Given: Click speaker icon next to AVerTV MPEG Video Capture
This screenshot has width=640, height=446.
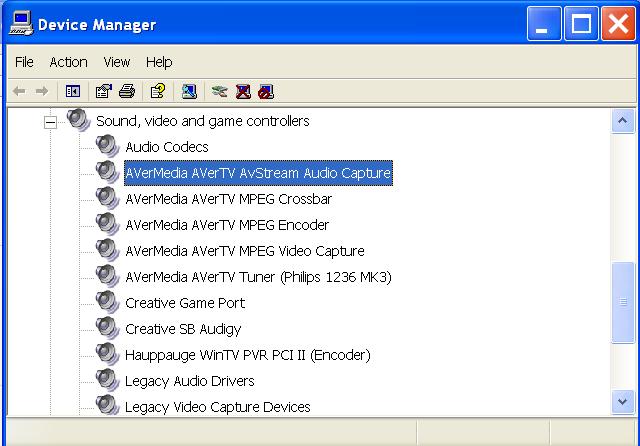Looking at the screenshot, I should click(x=108, y=250).
